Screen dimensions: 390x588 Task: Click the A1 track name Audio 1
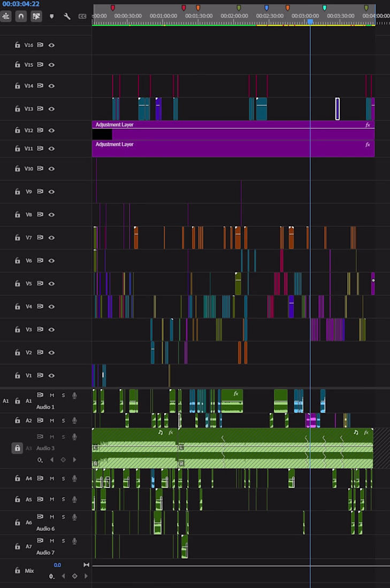pos(45,407)
